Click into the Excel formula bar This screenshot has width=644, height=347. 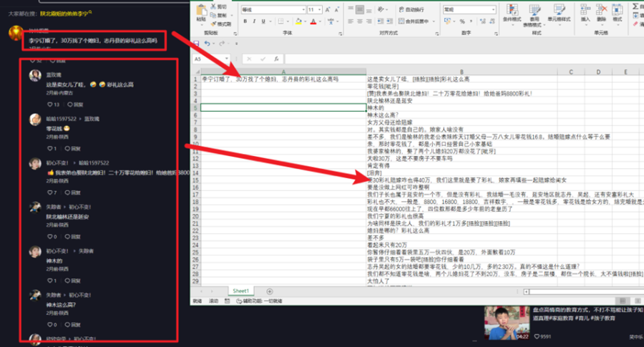[464, 59]
